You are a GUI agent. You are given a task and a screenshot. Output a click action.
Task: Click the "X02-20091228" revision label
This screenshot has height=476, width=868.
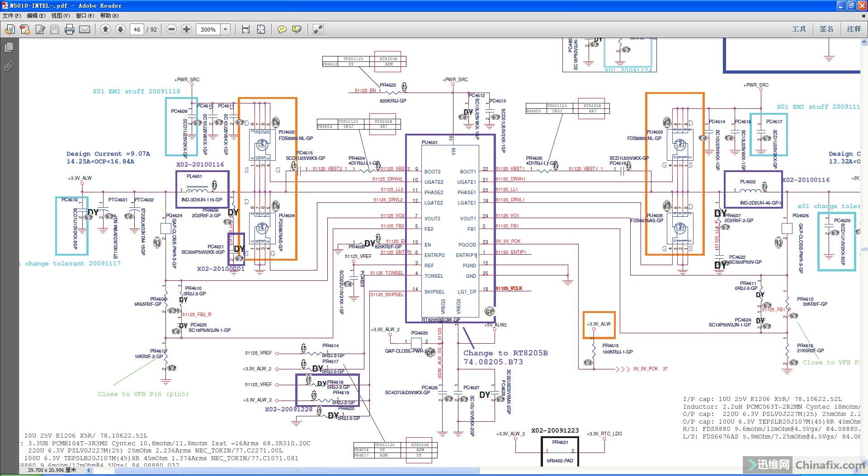288,409
